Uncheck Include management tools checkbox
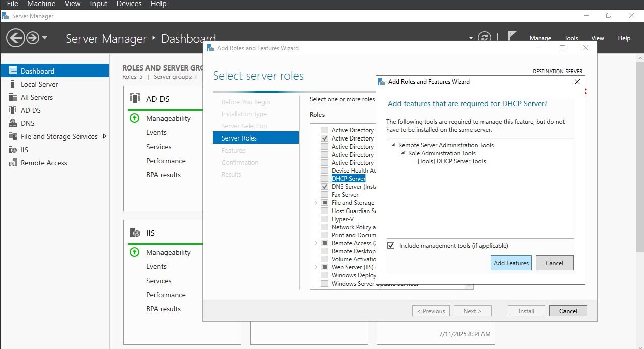This screenshot has height=349, width=644. coord(391,246)
